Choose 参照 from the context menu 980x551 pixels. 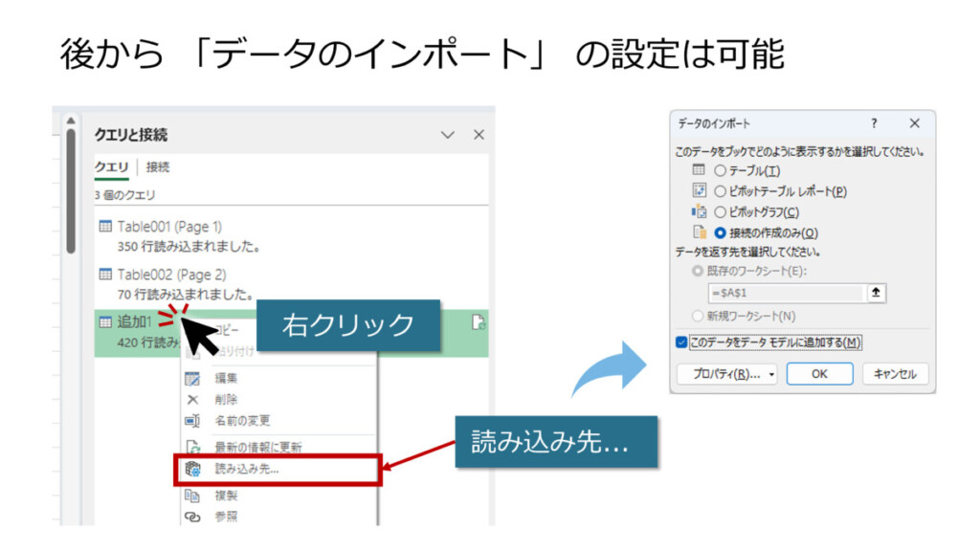tap(226, 517)
